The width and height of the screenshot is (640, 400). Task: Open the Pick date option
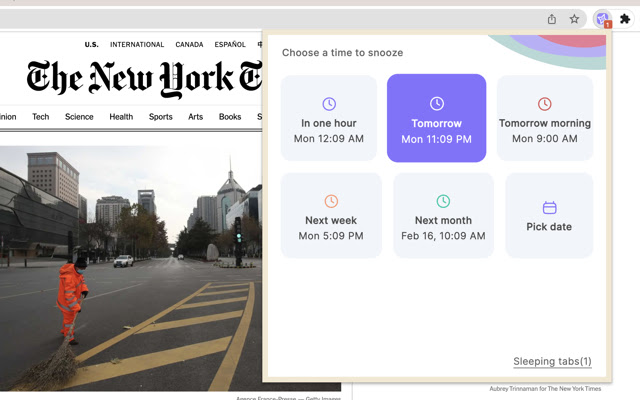549,215
